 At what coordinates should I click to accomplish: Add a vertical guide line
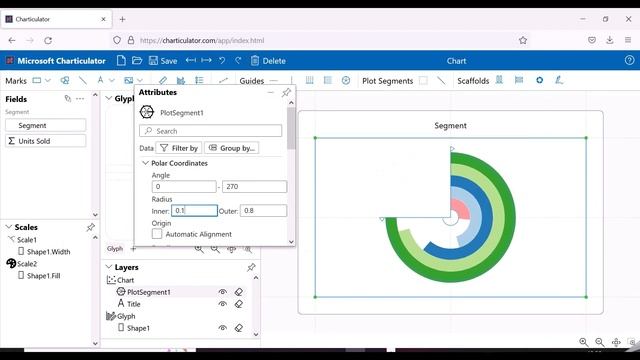click(x=291, y=80)
